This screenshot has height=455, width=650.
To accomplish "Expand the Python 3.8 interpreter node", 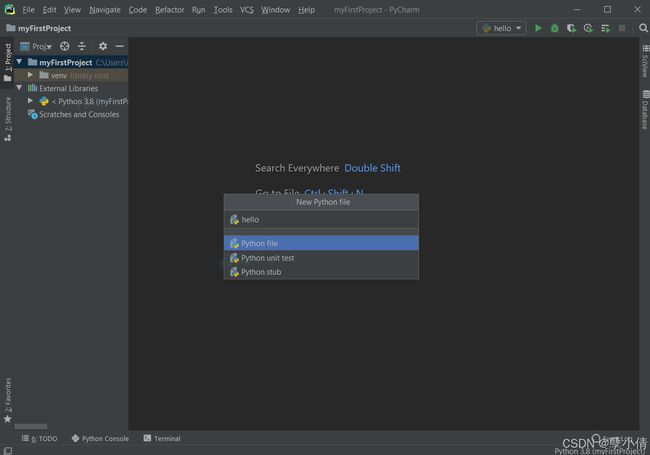I will [x=30, y=101].
